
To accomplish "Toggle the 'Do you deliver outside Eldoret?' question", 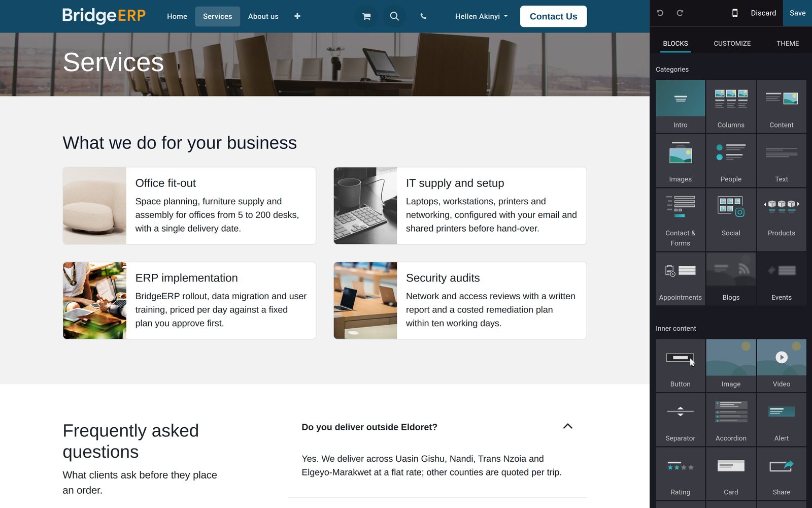I will pos(437,427).
